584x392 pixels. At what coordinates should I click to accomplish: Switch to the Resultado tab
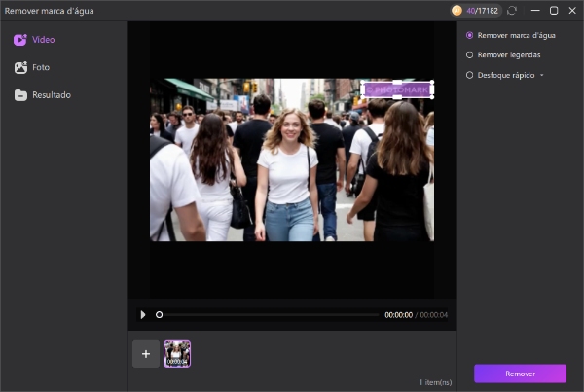51,94
